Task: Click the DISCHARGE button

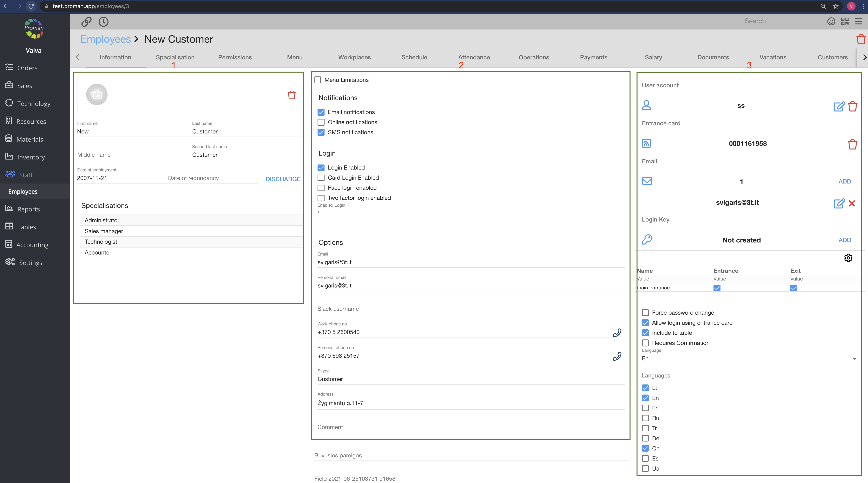Action: 283,179
